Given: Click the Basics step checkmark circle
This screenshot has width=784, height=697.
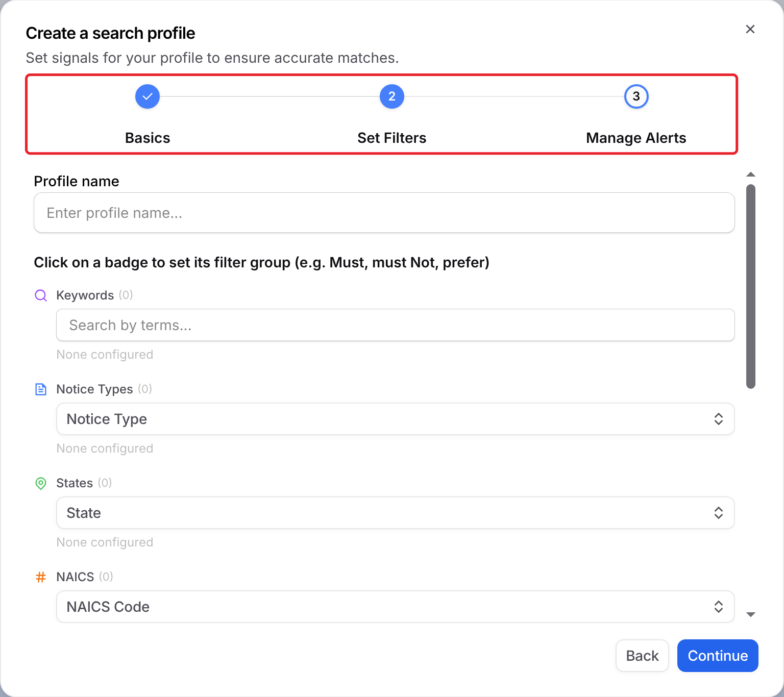Looking at the screenshot, I should click(x=148, y=96).
